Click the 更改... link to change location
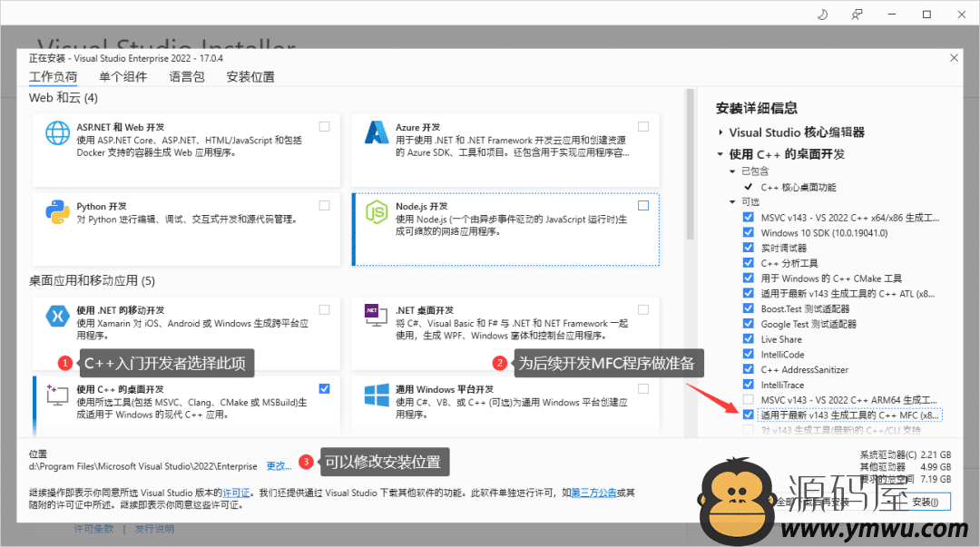This screenshot has height=547, width=980. [279, 466]
